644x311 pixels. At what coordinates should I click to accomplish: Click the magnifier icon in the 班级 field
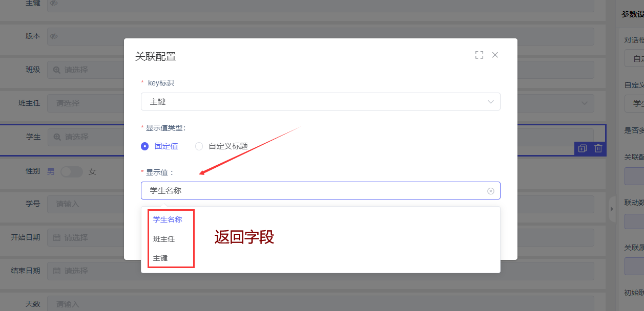[57, 70]
